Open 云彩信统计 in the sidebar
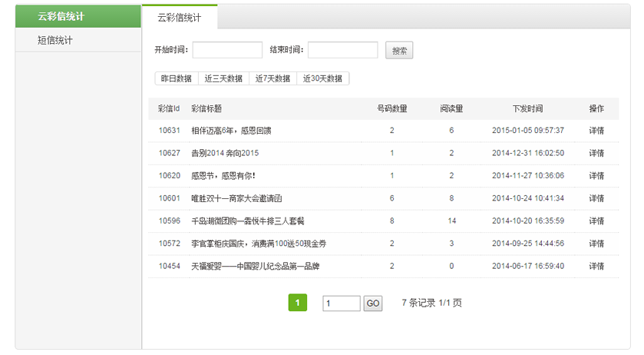644x355 pixels. 78,16
